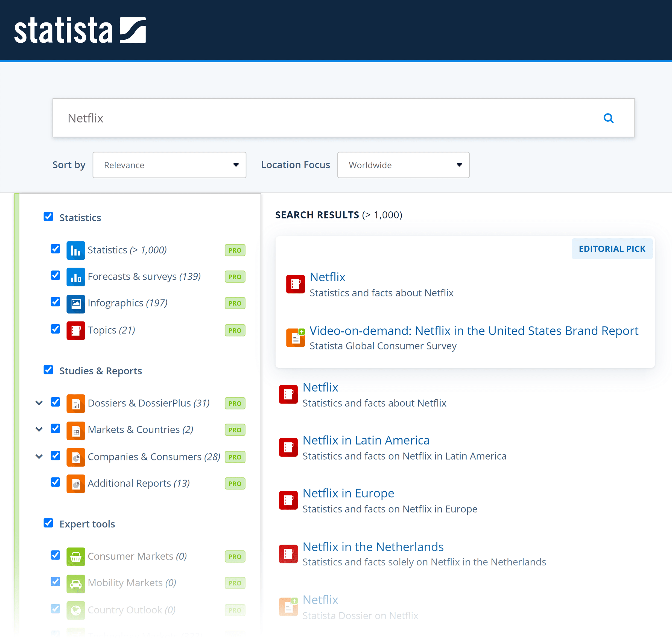Viewport: 672px width, 642px height.
Task: Open the Sort by Relevance dropdown
Action: [x=170, y=165]
